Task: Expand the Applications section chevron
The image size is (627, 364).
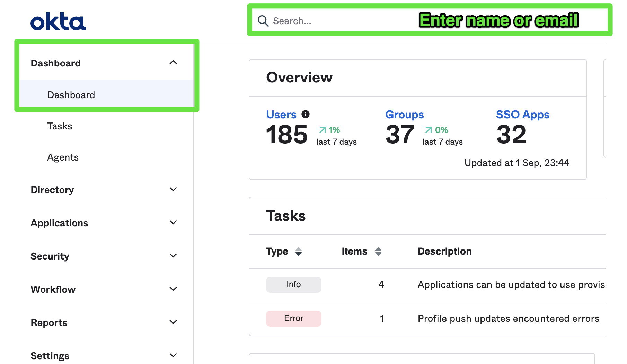Action: [173, 222]
